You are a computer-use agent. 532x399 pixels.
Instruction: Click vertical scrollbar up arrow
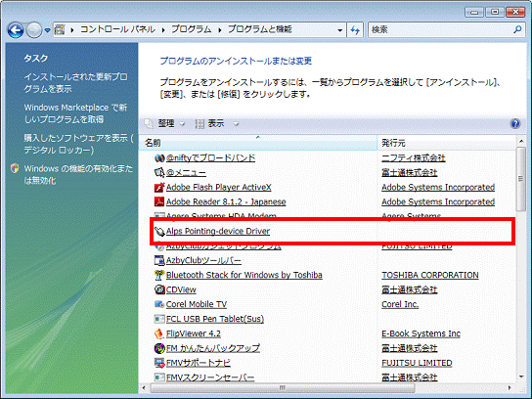(x=521, y=141)
